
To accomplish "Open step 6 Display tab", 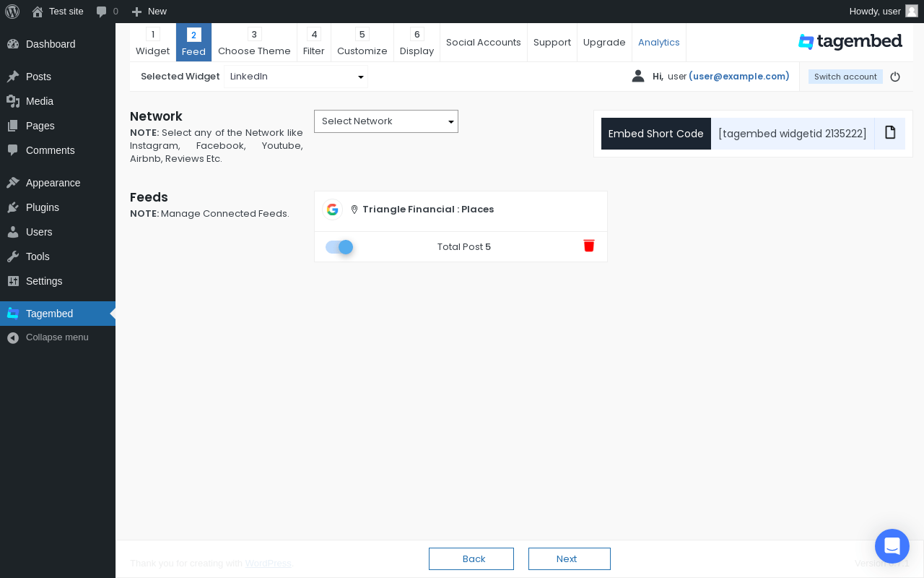I will click(417, 43).
